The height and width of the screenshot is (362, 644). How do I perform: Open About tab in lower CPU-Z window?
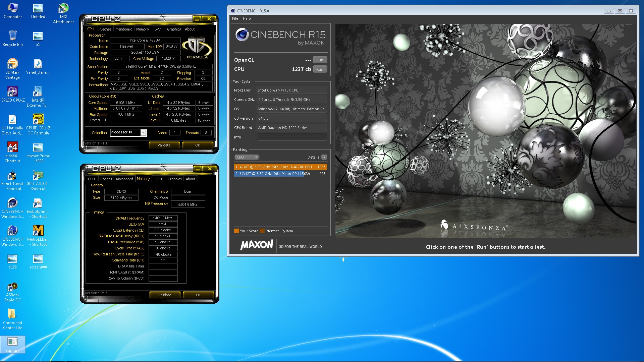coord(191,179)
